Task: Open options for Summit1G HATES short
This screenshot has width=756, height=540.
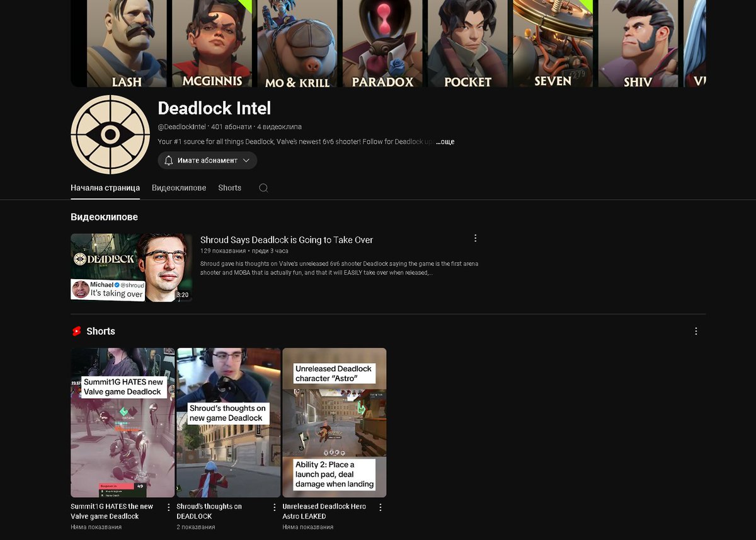Action: coord(168,507)
